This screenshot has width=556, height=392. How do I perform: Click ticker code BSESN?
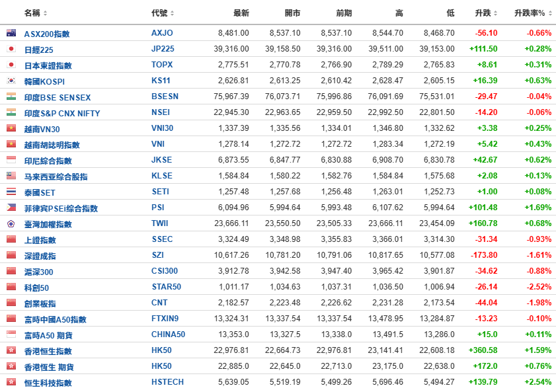165,97
